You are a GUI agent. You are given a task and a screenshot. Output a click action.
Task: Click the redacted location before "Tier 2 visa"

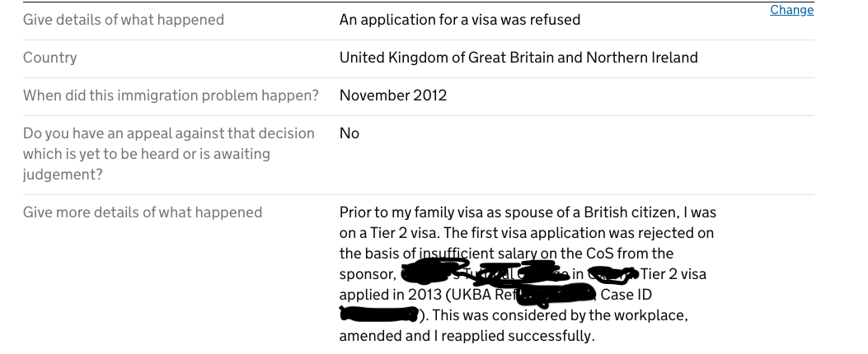pyautogui.click(x=614, y=272)
